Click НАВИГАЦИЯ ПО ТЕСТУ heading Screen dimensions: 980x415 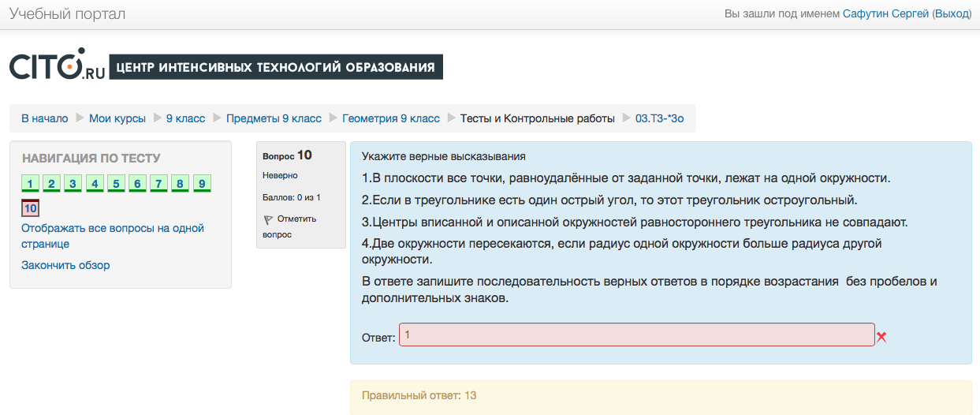click(91, 158)
